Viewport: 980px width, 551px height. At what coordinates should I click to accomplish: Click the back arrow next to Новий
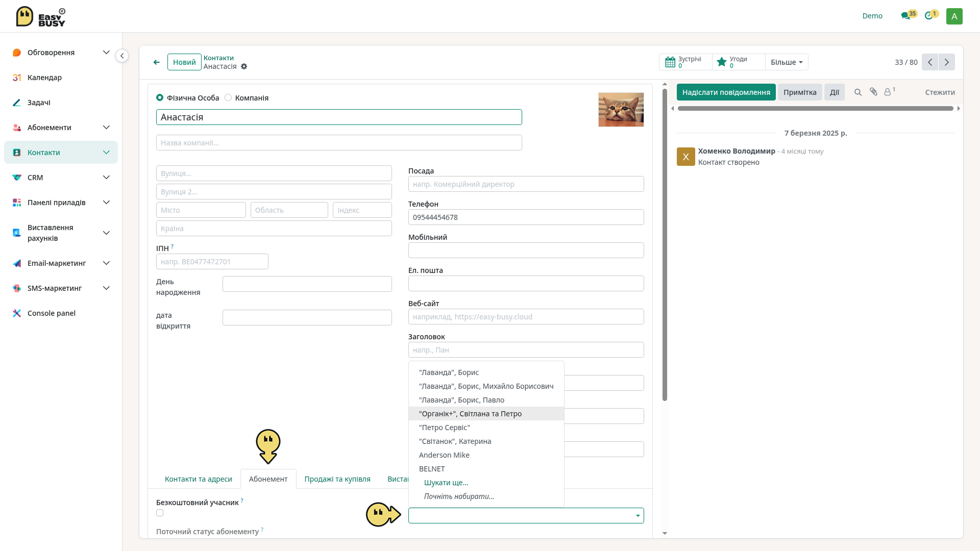pyautogui.click(x=157, y=62)
